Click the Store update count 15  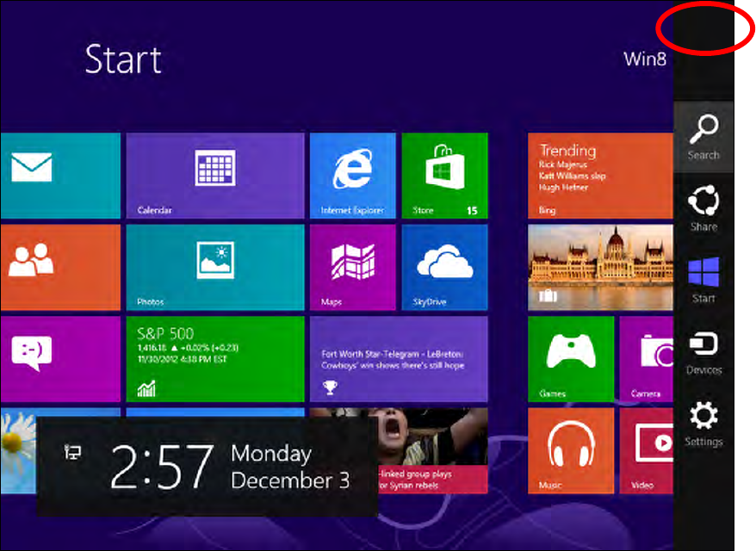(472, 211)
